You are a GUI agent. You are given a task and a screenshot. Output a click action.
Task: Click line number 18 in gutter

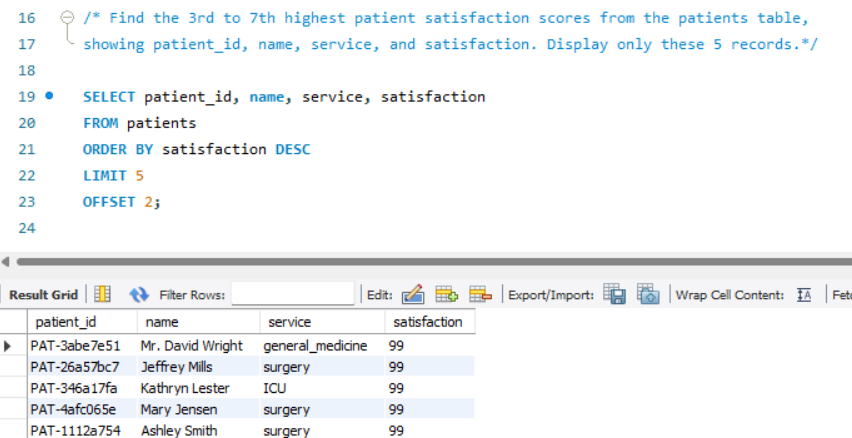27,70
